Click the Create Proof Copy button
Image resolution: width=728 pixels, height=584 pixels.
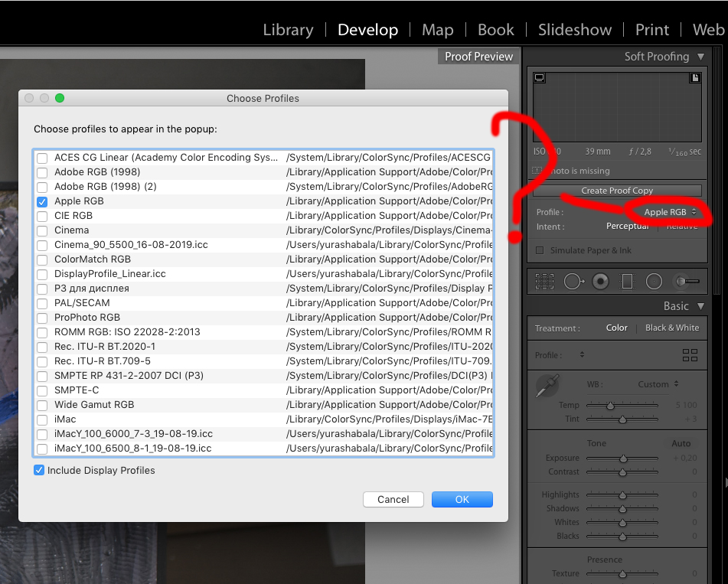click(617, 191)
